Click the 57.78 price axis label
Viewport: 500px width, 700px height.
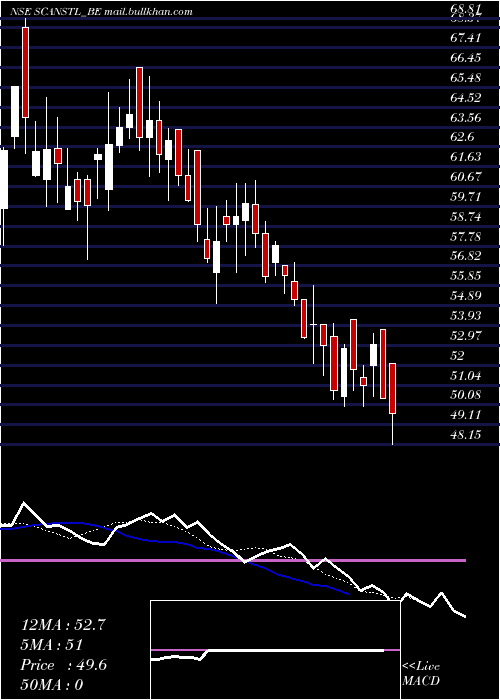click(466, 236)
